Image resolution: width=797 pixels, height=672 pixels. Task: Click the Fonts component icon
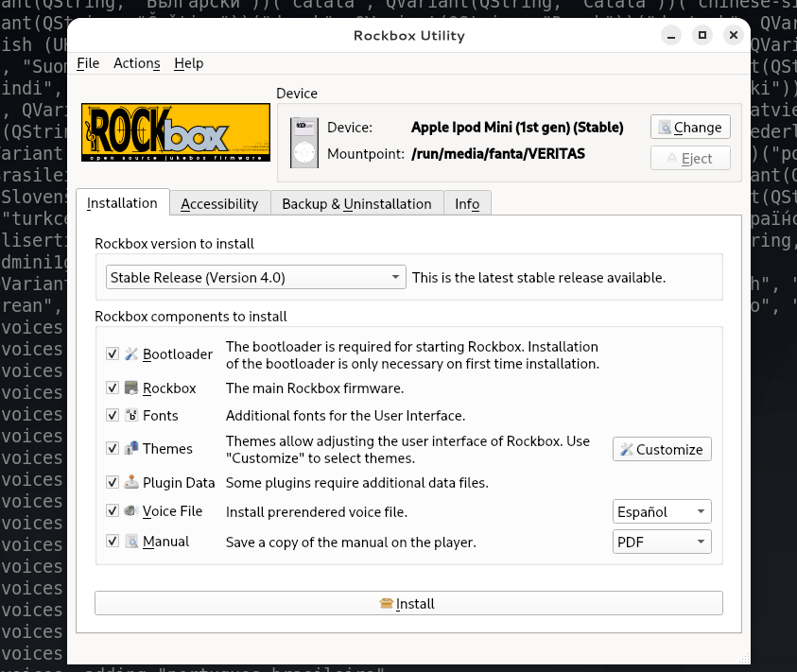tap(131, 415)
